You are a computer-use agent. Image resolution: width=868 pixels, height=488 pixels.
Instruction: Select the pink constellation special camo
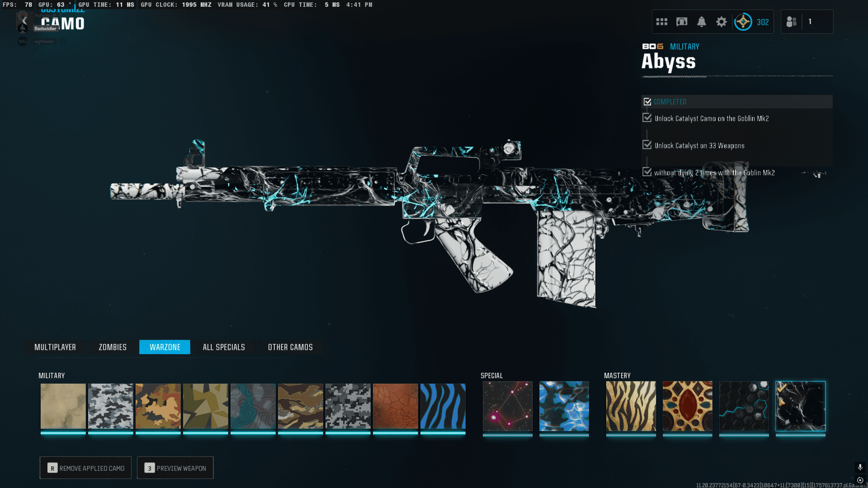[507, 406]
